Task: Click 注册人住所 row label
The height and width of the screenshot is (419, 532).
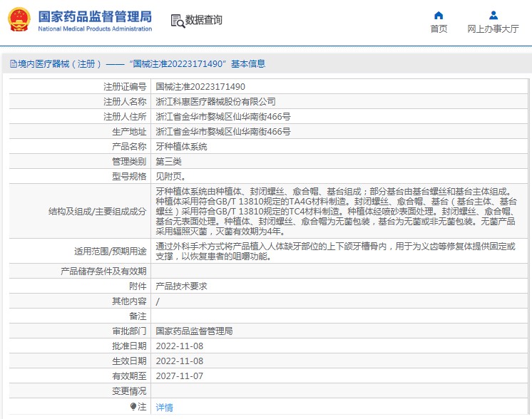Action: click(125, 117)
